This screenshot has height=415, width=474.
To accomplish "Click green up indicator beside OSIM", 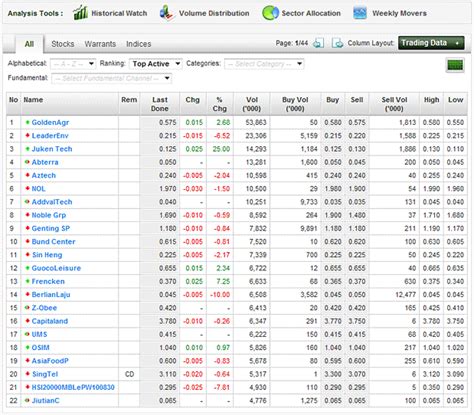I will click(27, 347).
